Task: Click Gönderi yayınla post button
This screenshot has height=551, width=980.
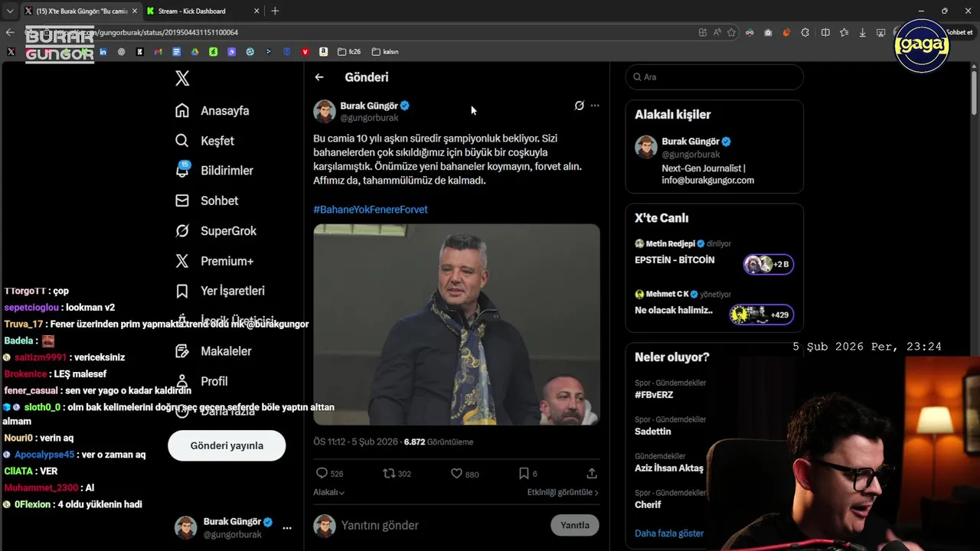Action: [x=227, y=445]
